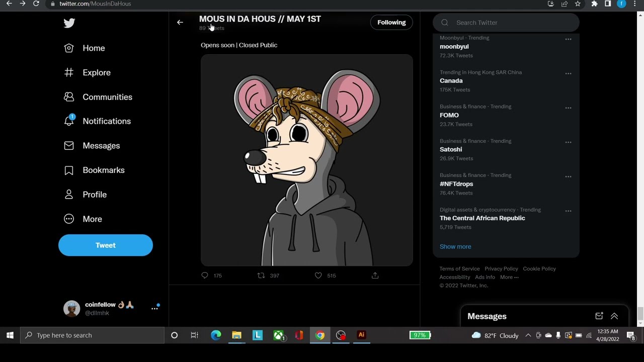Click the retweet icon with 397
The width and height of the screenshot is (644, 362).
point(261,276)
